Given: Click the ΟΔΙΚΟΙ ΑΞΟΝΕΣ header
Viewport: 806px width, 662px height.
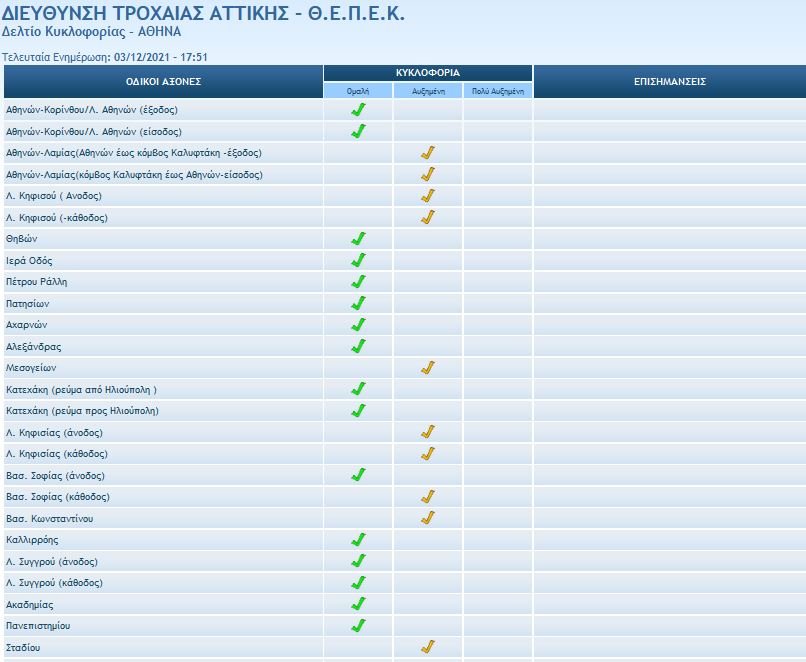Looking at the screenshot, I should tap(163, 82).
